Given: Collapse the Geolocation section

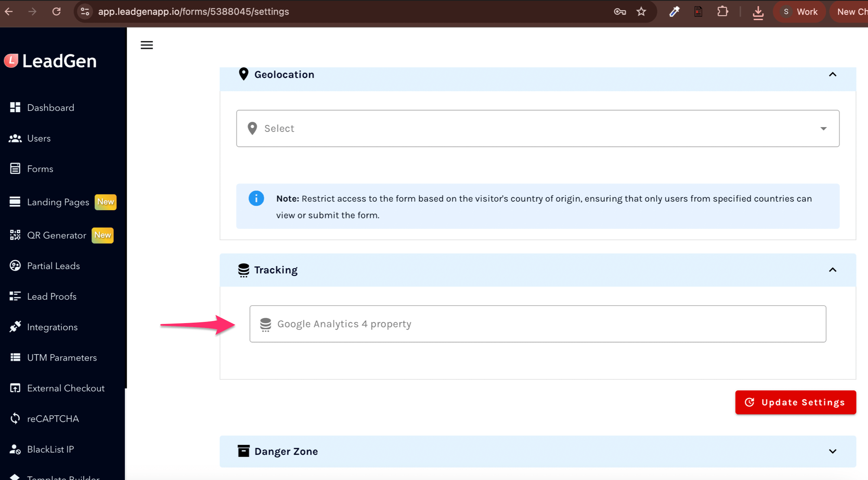Looking at the screenshot, I should point(833,75).
